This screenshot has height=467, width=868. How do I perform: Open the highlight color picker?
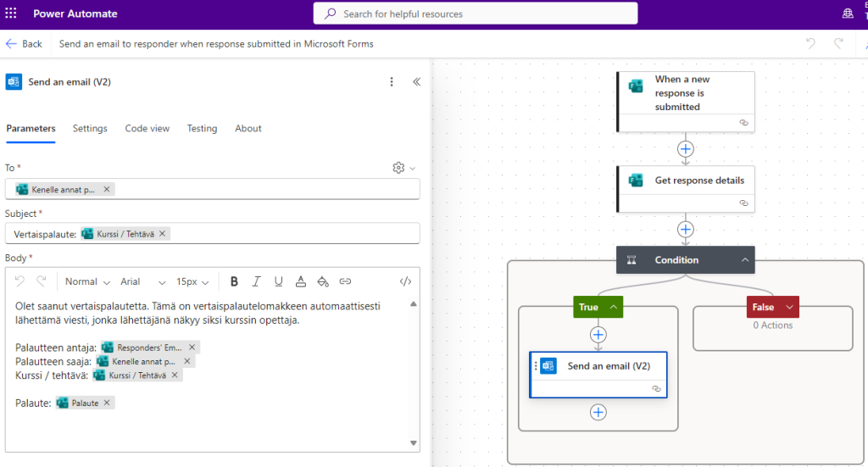tap(323, 281)
